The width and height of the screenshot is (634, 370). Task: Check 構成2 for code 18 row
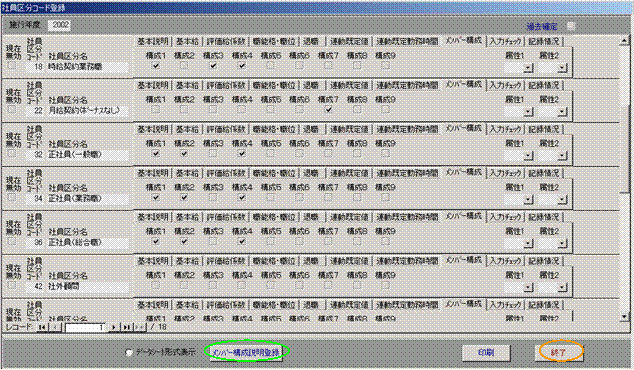pyautogui.click(x=184, y=66)
